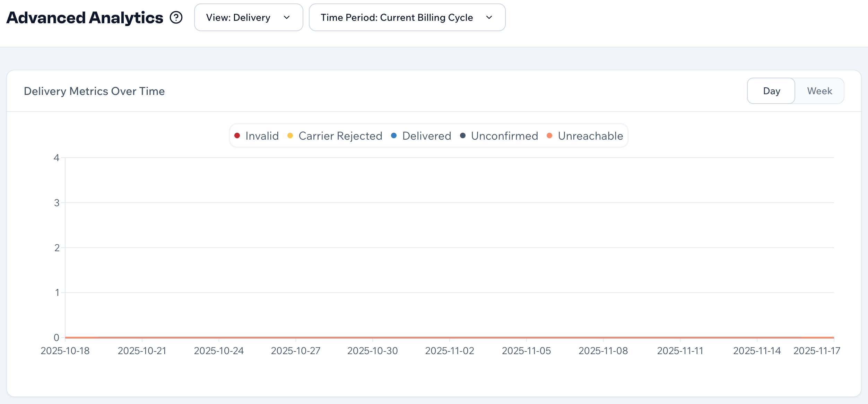
Task: Select the Day granularity option
Action: point(771,91)
